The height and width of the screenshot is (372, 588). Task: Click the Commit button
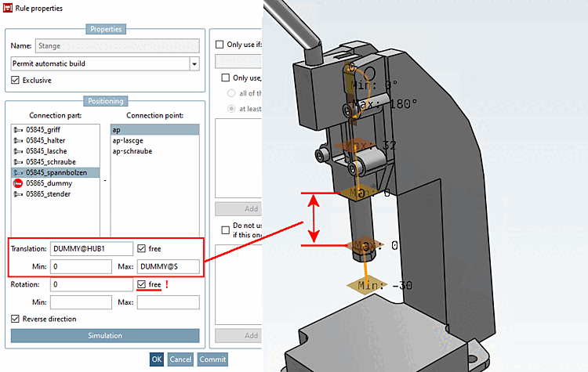pyautogui.click(x=212, y=359)
